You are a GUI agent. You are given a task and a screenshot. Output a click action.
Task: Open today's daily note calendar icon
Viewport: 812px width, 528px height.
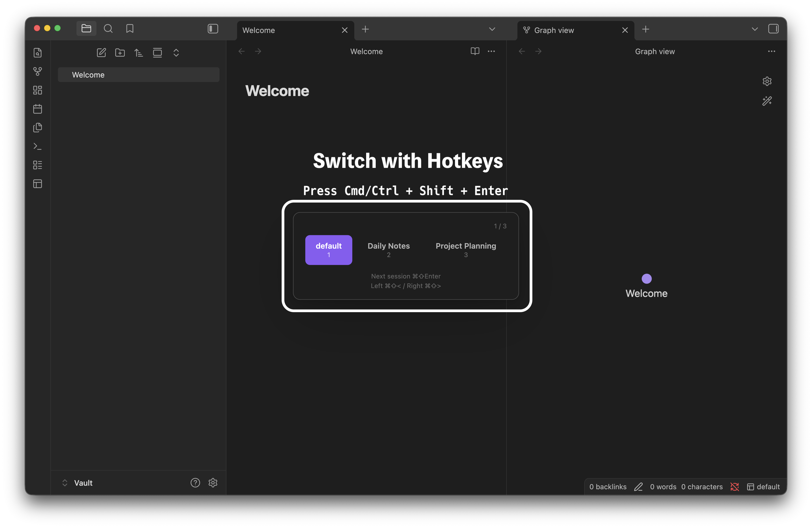coord(37,109)
